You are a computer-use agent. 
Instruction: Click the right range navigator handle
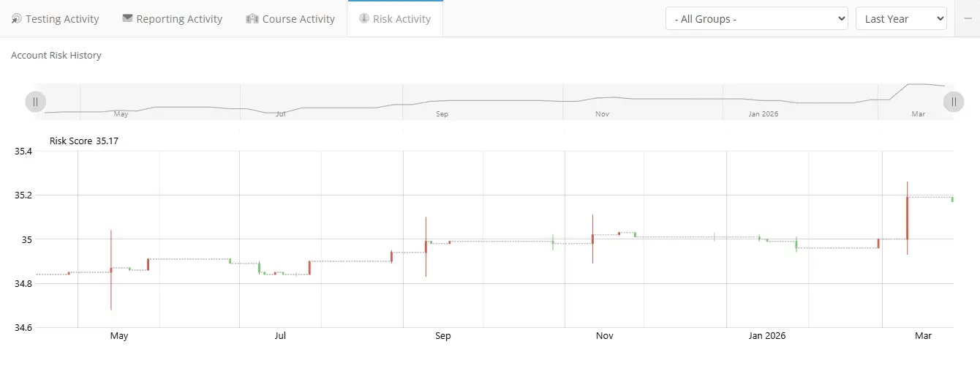954,102
